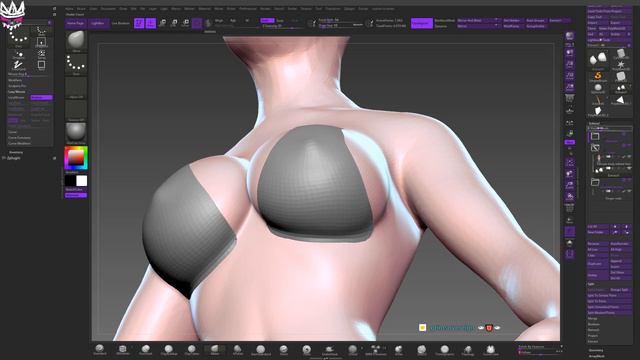
Task: Select the SimpleBrush tool thumbnail
Action: (598, 76)
